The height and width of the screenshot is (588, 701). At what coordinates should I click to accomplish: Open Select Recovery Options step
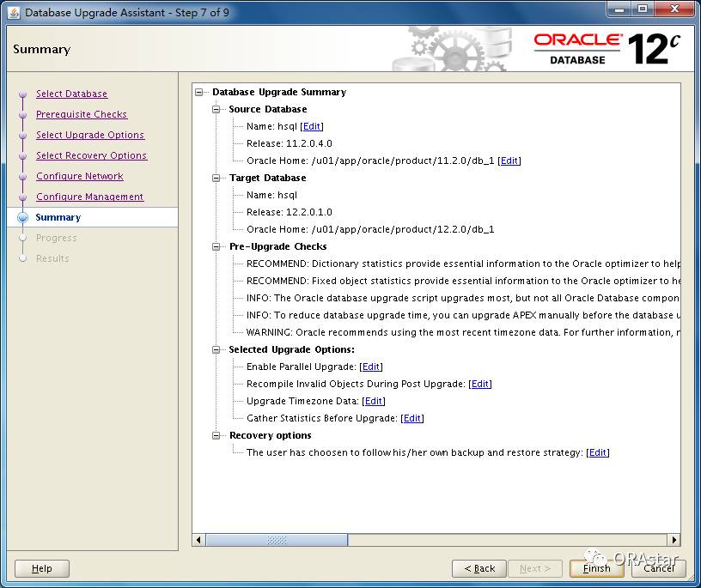coord(92,155)
